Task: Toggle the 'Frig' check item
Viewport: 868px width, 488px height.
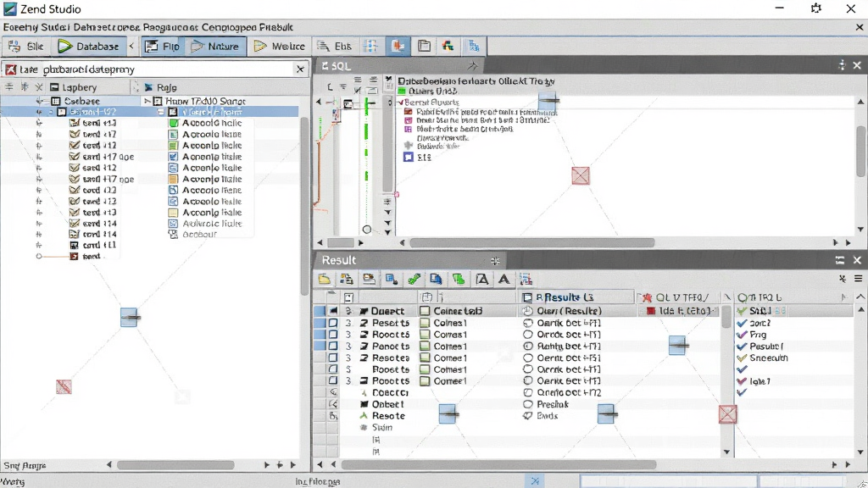Action: pyautogui.click(x=742, y=335)
